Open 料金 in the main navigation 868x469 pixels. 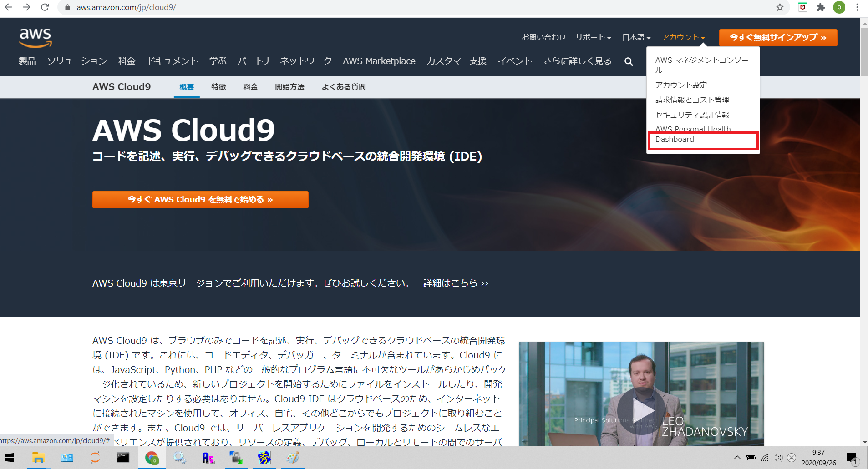click(x=127, y=61)
